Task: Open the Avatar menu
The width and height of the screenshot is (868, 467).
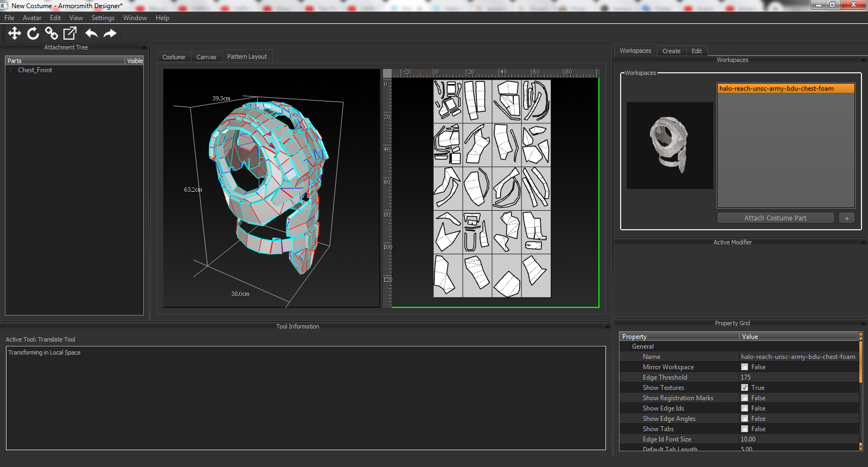Action: 32,18
